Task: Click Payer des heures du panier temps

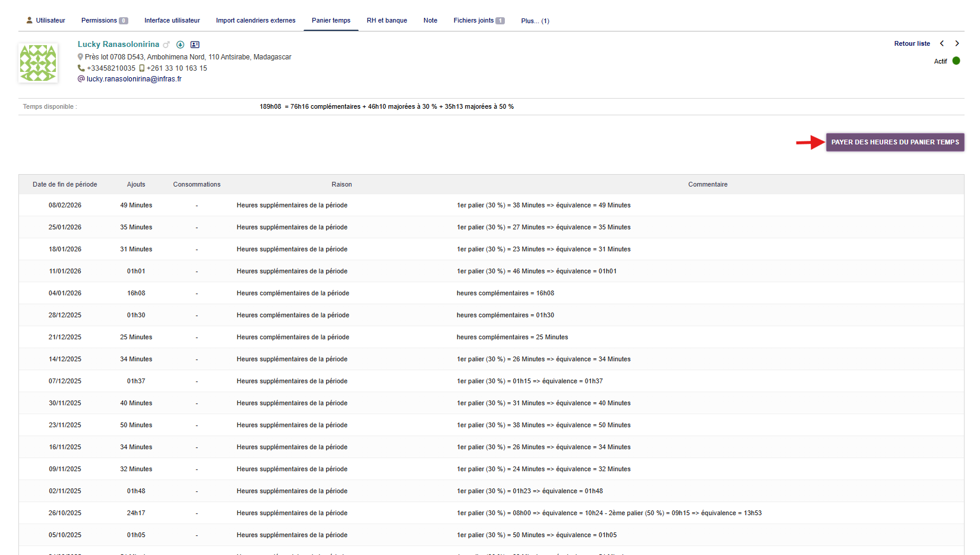Action: click(894, 142)
